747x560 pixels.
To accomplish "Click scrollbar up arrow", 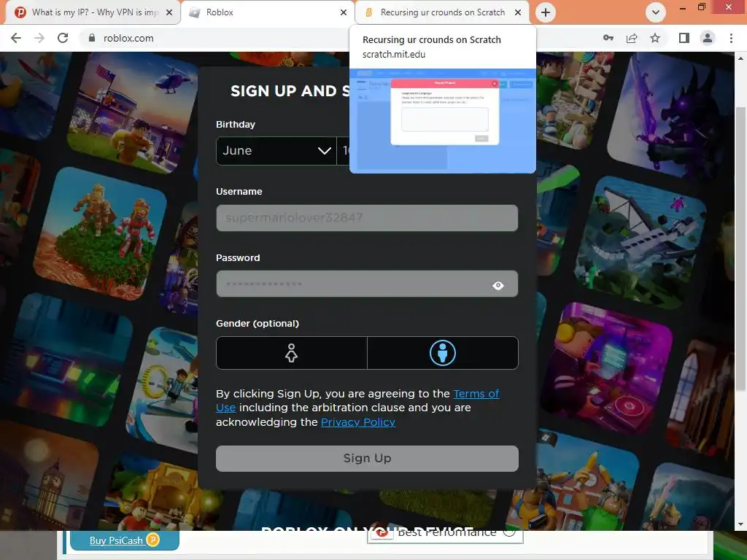I will click(740, 58).
